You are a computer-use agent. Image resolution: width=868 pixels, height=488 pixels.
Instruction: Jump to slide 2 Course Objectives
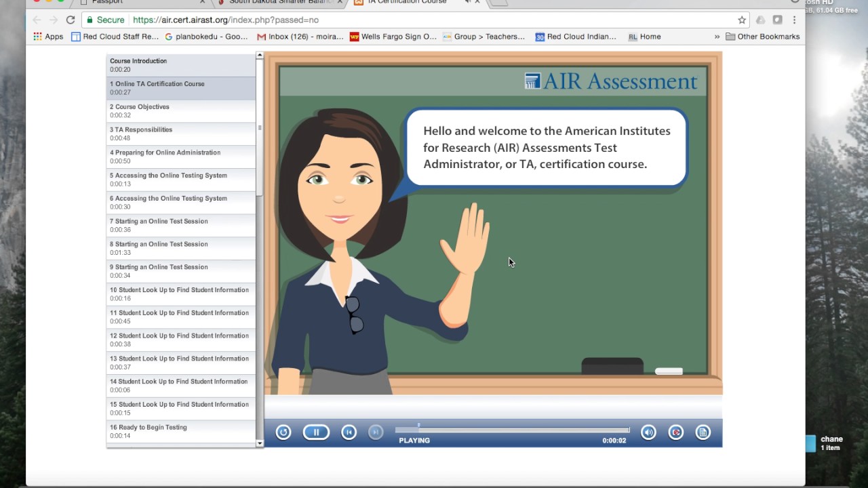tap(180, 111)
